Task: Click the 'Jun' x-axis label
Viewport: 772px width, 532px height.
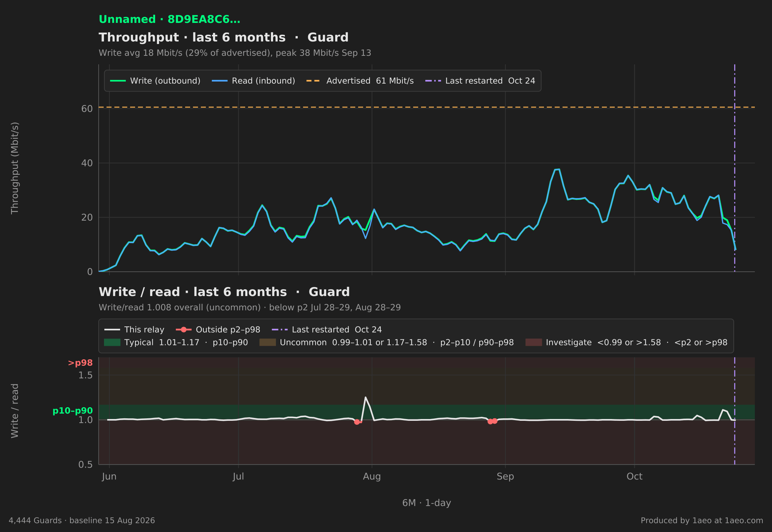Action: pos(109,477)
